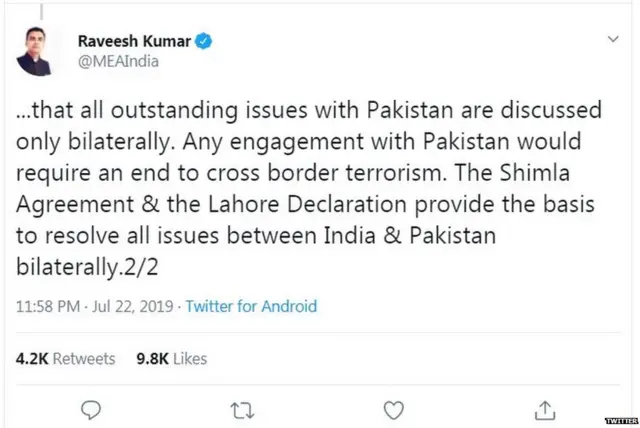The height and width of the screenshot is (428, 640).
Task: Click the TWITTER watermark label in the corner
Action: [x=616, y=421]
